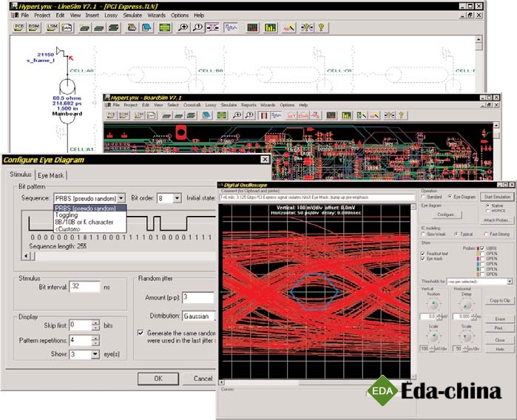Image resolution: width=517 pixels, height=420 pixels.
Task: Click the green layout icon in BoardSim toolbar
Action: pyautogui.click(x=222, y=115)
